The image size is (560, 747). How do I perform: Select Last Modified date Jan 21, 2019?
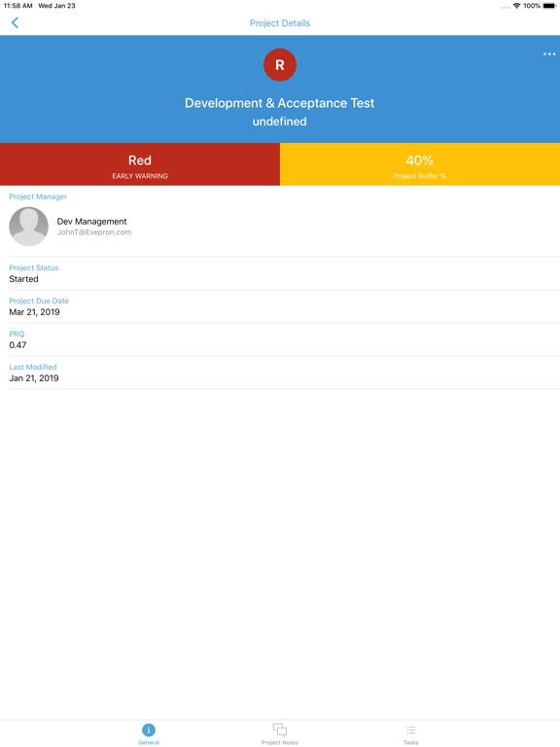pos(34,378)
